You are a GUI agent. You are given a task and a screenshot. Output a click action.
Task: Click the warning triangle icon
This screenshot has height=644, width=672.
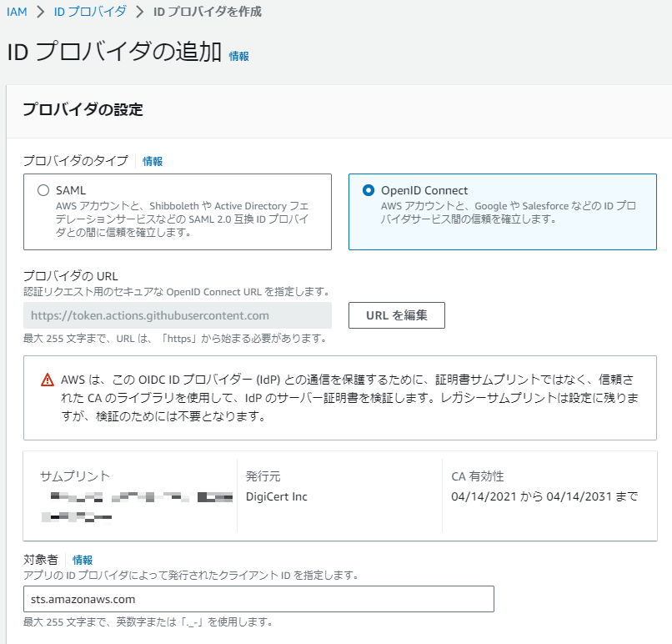click(48, 380)
